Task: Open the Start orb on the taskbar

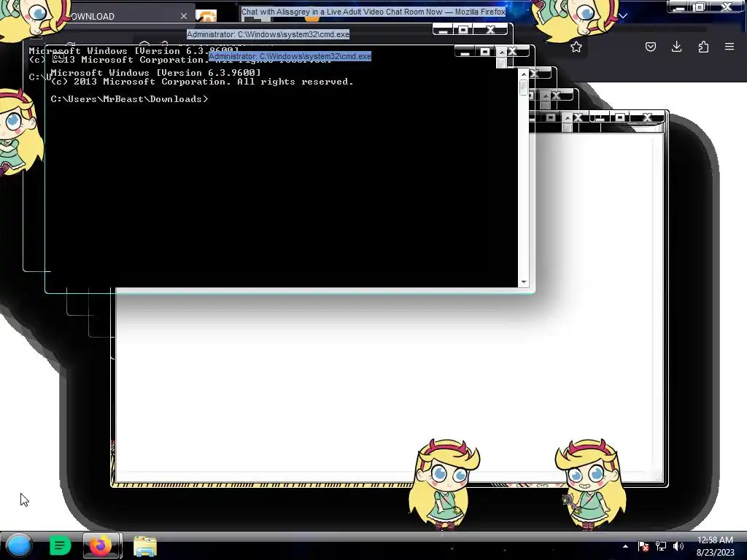Action: tap(19, 545)
